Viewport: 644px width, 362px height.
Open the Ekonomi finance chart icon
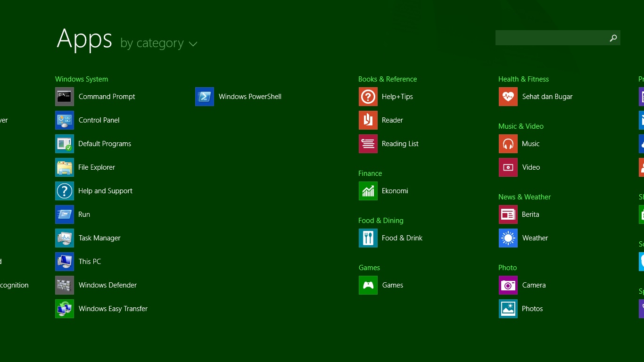[x=368, y=191]
